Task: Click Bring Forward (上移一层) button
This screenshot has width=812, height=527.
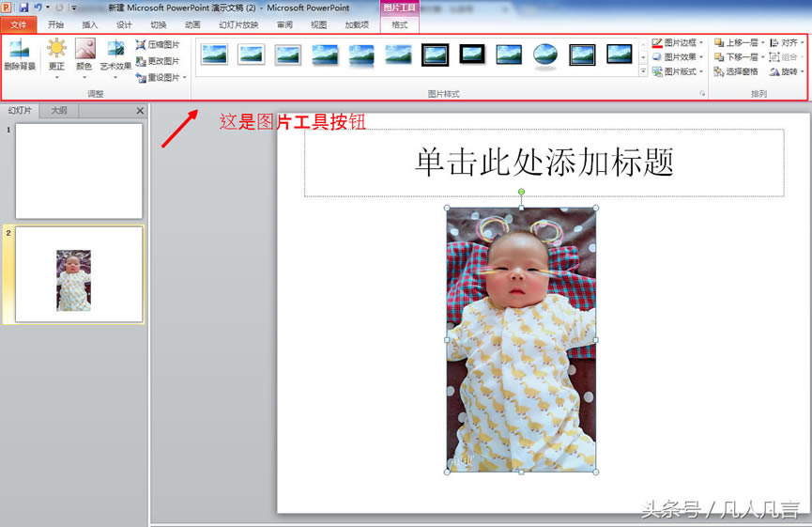Action: point(737,42)
